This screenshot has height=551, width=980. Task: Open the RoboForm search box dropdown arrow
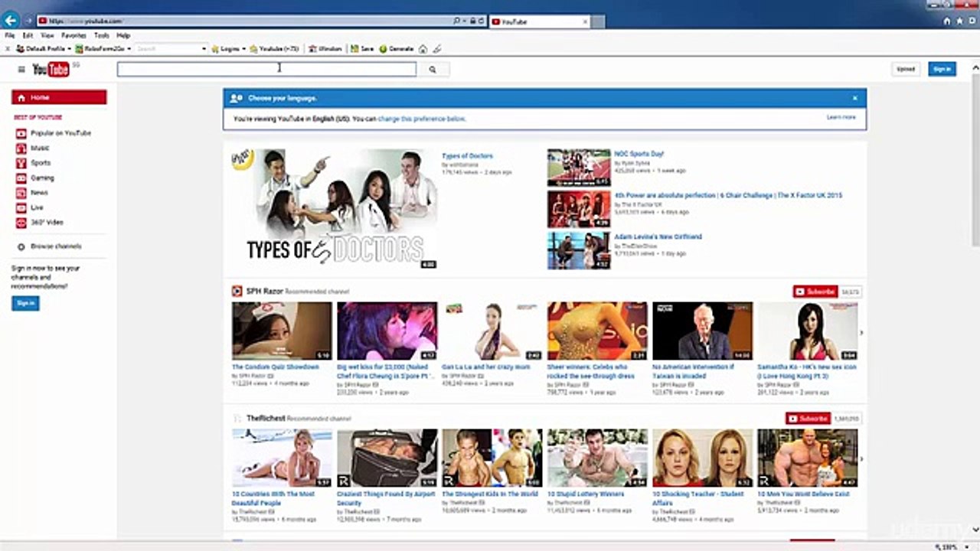[204, 49]
